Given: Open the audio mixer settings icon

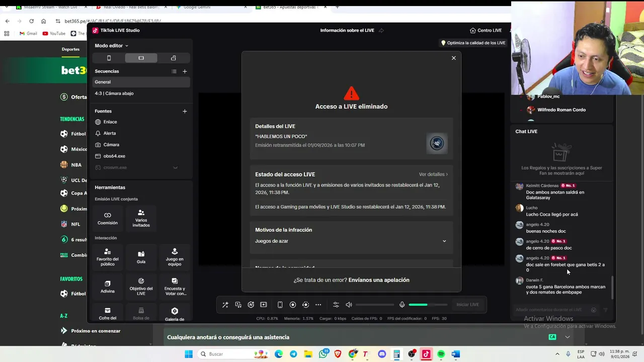Looking at the screenshot, I should click(x=336, y=305).
